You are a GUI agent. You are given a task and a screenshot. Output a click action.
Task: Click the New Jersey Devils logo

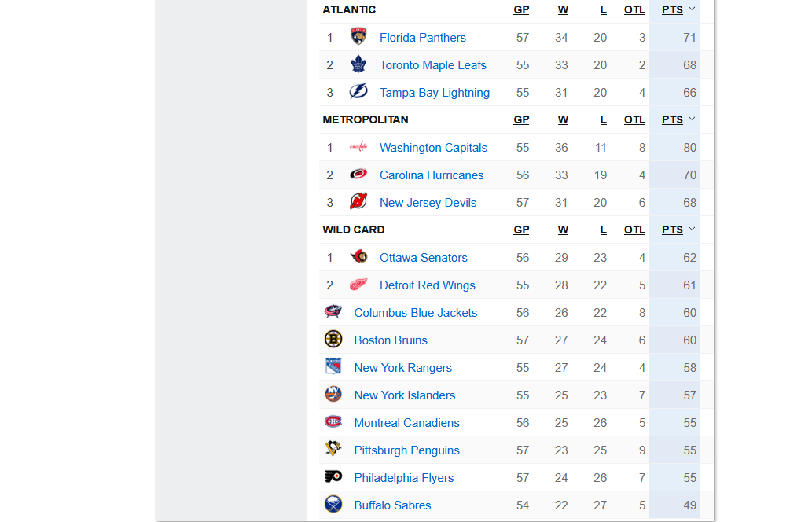tap(358, 201)
